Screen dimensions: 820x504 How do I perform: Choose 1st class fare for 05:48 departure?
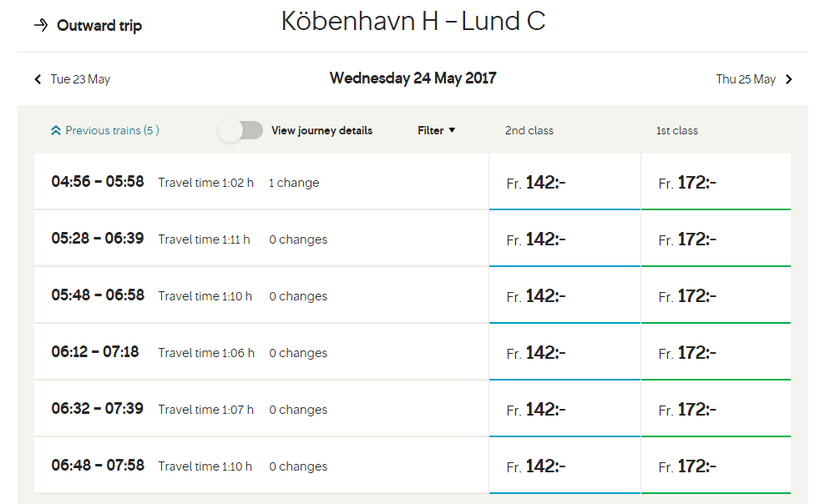pyautogui.click(x=715, y=296)
